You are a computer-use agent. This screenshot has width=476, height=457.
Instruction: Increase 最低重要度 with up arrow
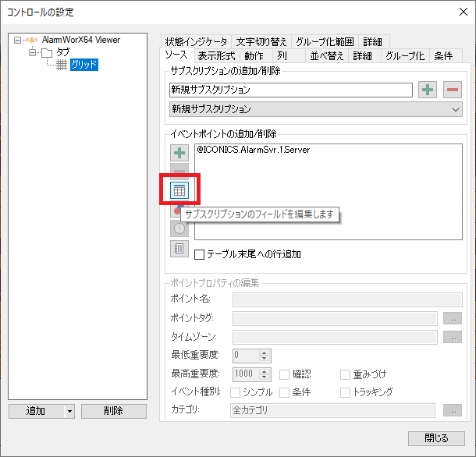[264, 353]
